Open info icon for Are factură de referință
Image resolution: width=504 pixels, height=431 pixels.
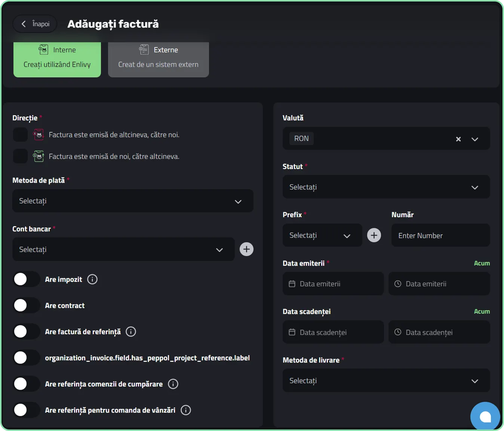[x=131, y=332]
